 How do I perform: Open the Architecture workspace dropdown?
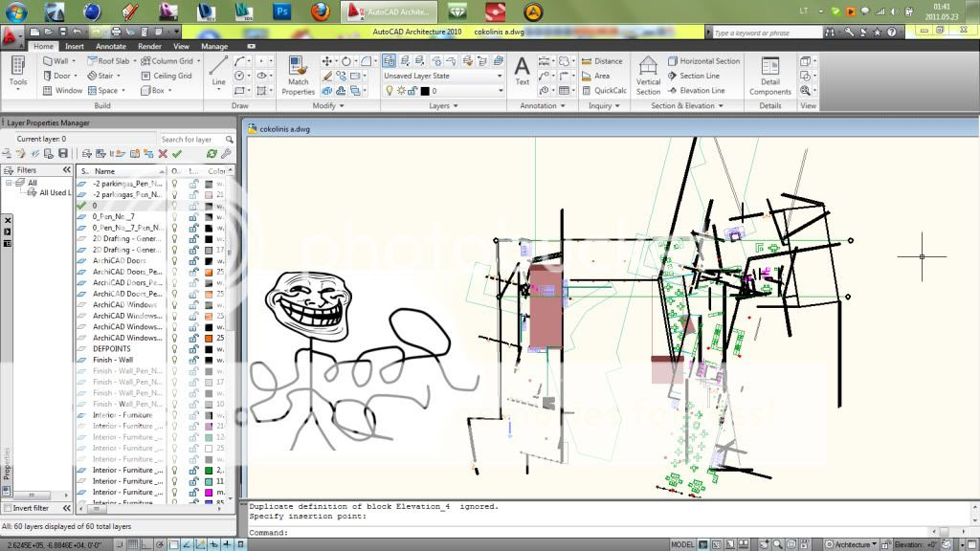click(x=851, y=544)
